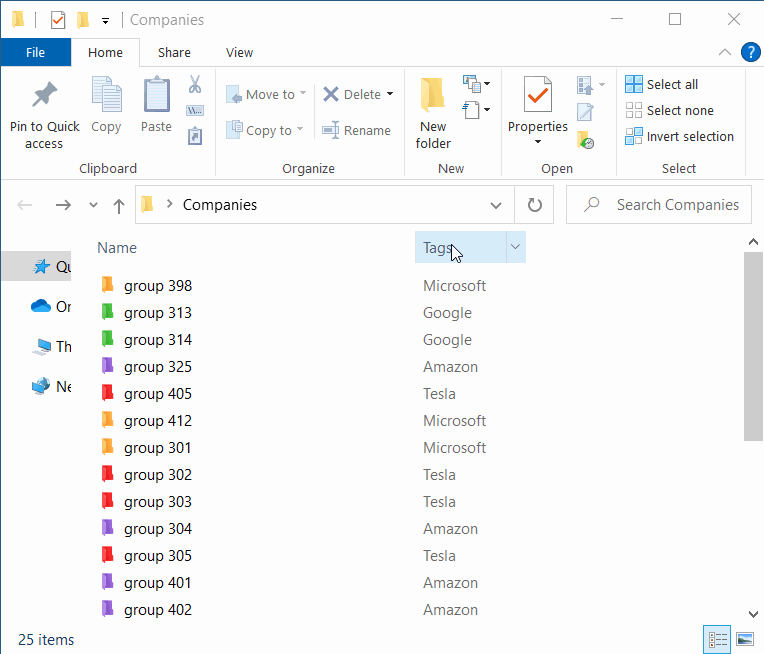Click the Paste shortcut icon
Screen dimensions: 764x654
pos(195,136)
